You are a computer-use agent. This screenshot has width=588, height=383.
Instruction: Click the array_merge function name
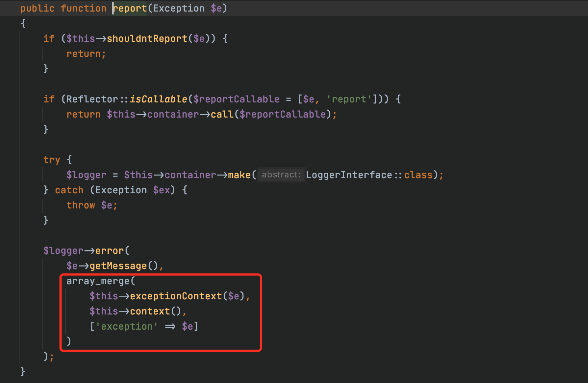coord(98,281)
